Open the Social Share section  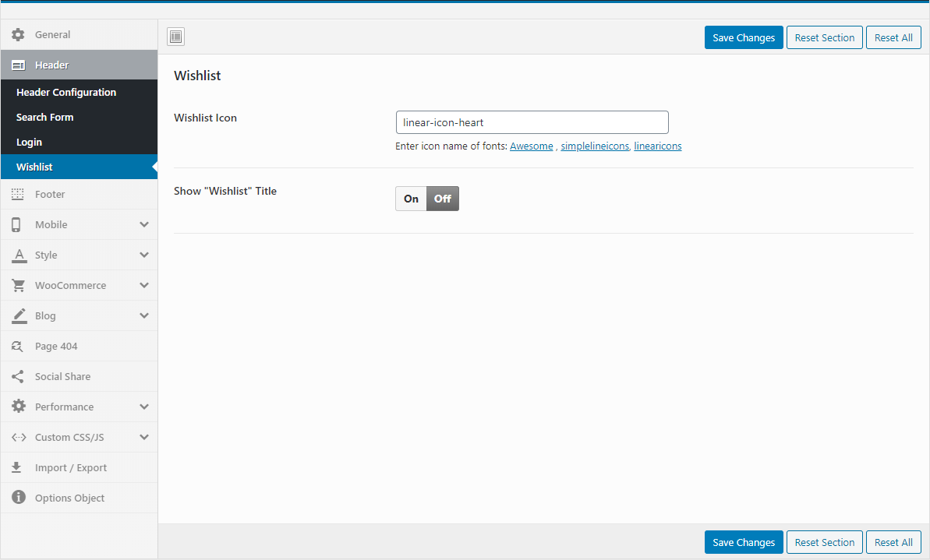point(79,376)
